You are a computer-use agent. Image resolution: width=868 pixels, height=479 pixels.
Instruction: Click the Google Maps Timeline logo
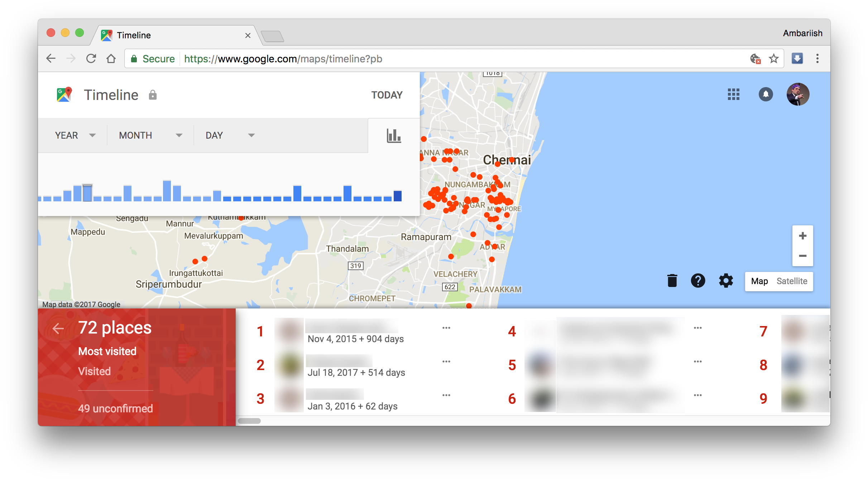(x=64, y=94)
